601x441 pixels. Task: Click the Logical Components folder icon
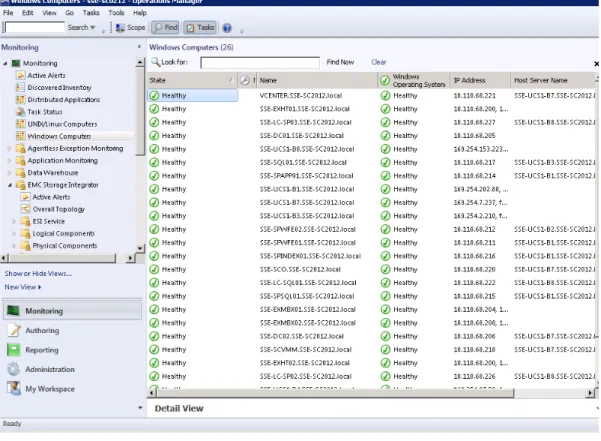click(26, 233)
